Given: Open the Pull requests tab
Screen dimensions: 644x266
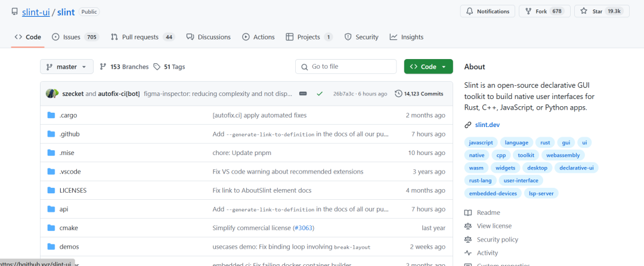Looking at the screenshot, I should click(142, 37).
